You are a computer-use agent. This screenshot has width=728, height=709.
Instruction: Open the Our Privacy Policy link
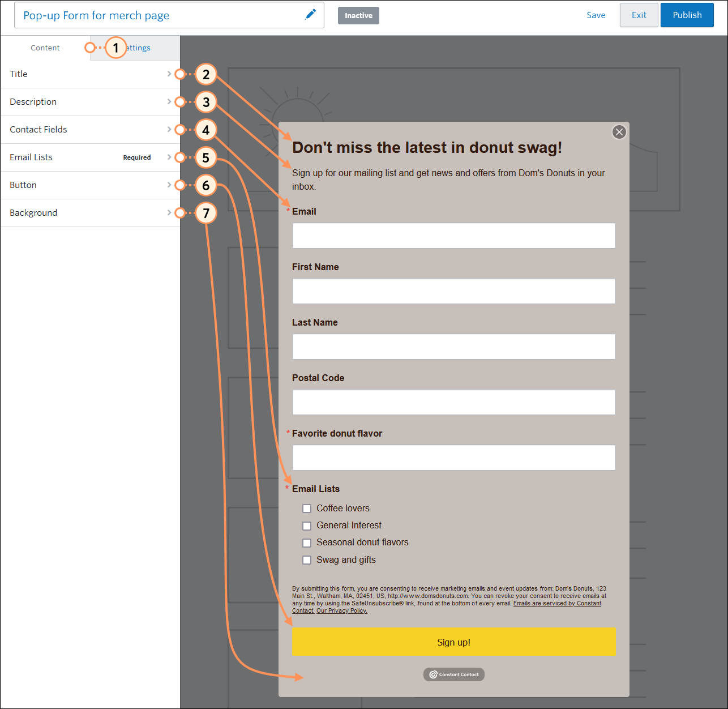342,611
